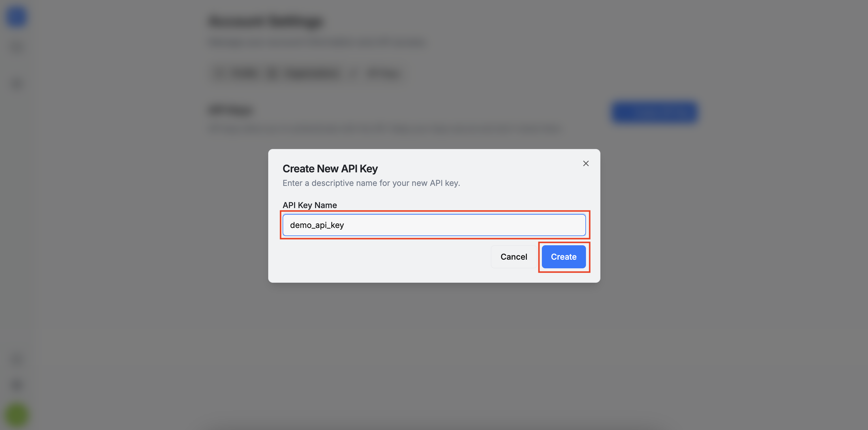The width and height of the screenshot is (868, 430).
Task: Click the blurred section heading below the tabs
Action: (230, 110)
